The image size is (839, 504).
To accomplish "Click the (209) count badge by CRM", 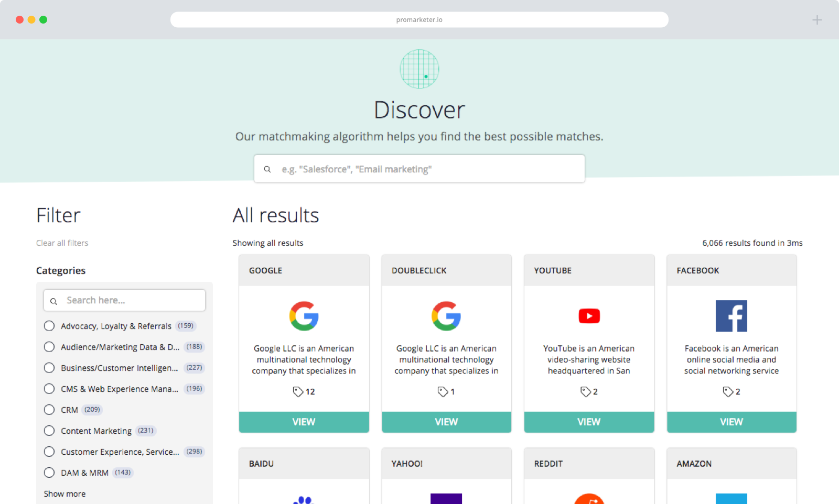I will (x=92, y=410).
